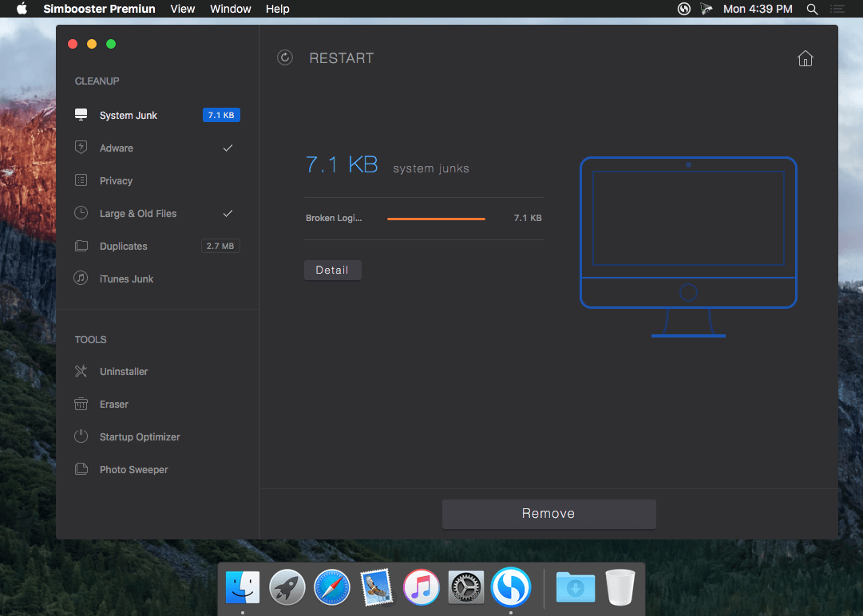Click the Photo Sweeper icon

tap(81, 468)
